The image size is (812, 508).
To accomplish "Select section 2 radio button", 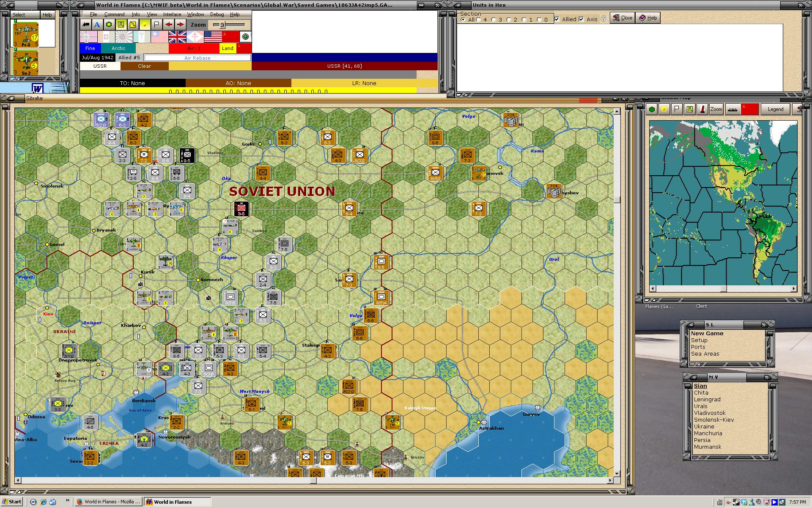I will (509, 19).
